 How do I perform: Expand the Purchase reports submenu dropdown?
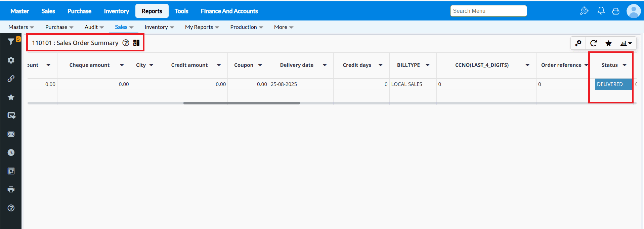[x=59, y=27]
